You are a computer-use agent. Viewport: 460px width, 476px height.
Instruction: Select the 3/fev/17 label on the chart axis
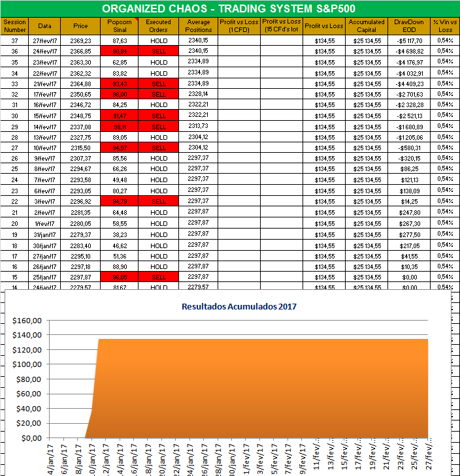pyautogui.click(x=260, y=458)
